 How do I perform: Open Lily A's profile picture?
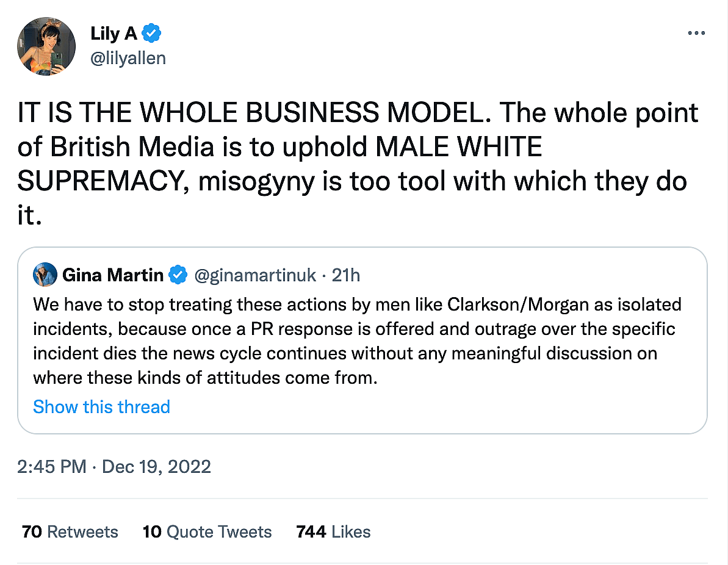(46, 46)
